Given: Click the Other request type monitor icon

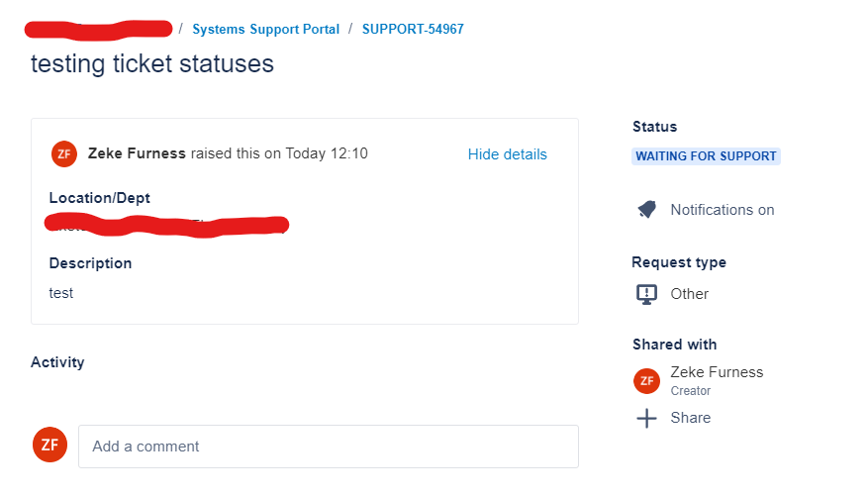Looking at the screenshot, I should click(646, 294).
